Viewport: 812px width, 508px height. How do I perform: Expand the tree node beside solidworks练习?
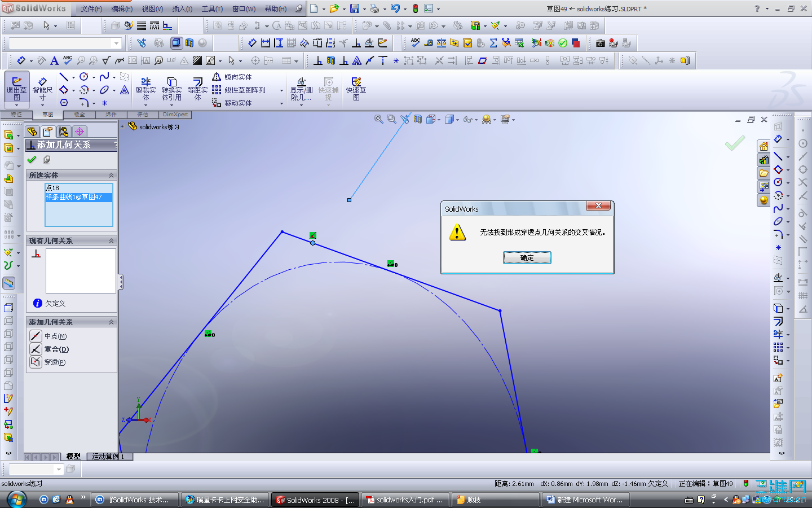(x=122, y=126)
